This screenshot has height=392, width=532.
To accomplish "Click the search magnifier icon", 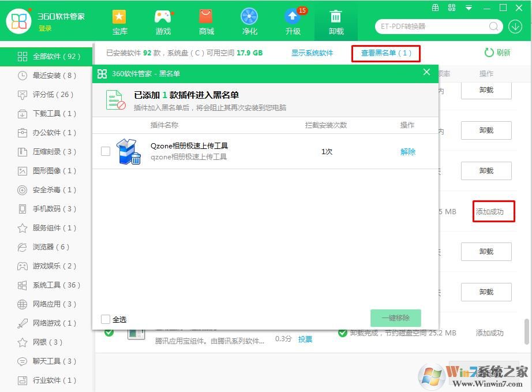I will [x=494, y=27].
